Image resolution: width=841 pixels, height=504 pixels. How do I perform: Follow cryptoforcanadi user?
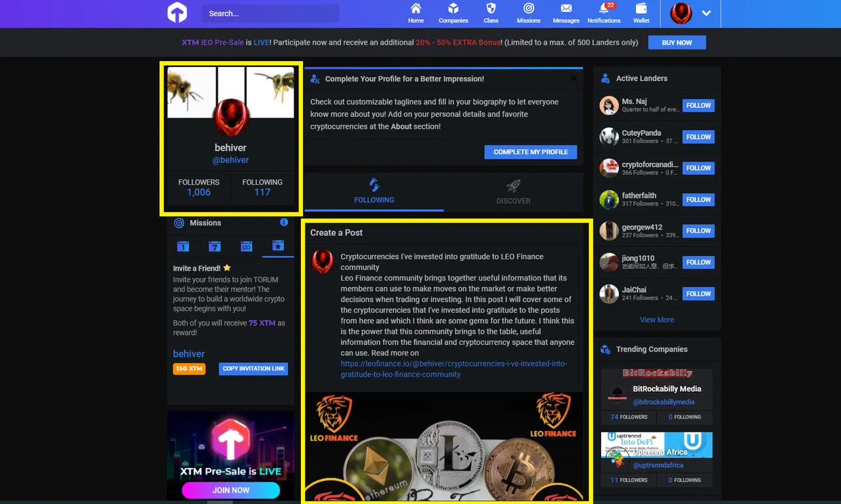698,168
